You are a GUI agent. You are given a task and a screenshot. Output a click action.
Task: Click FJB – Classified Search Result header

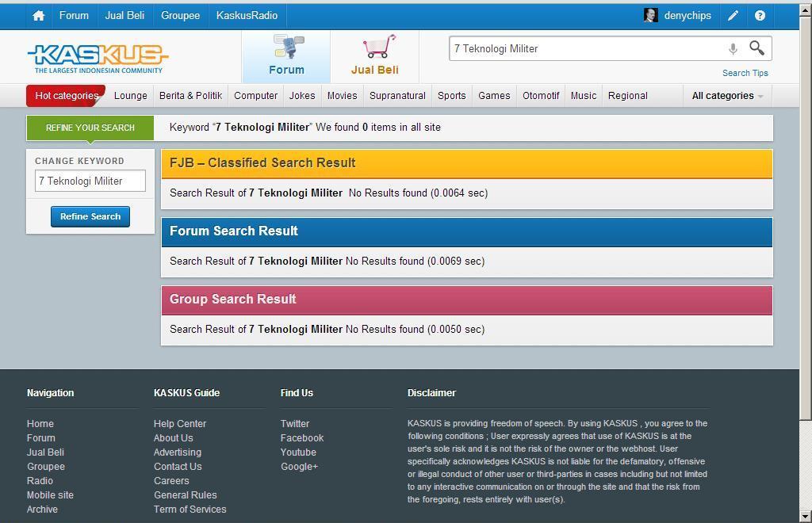pos(466,163)
